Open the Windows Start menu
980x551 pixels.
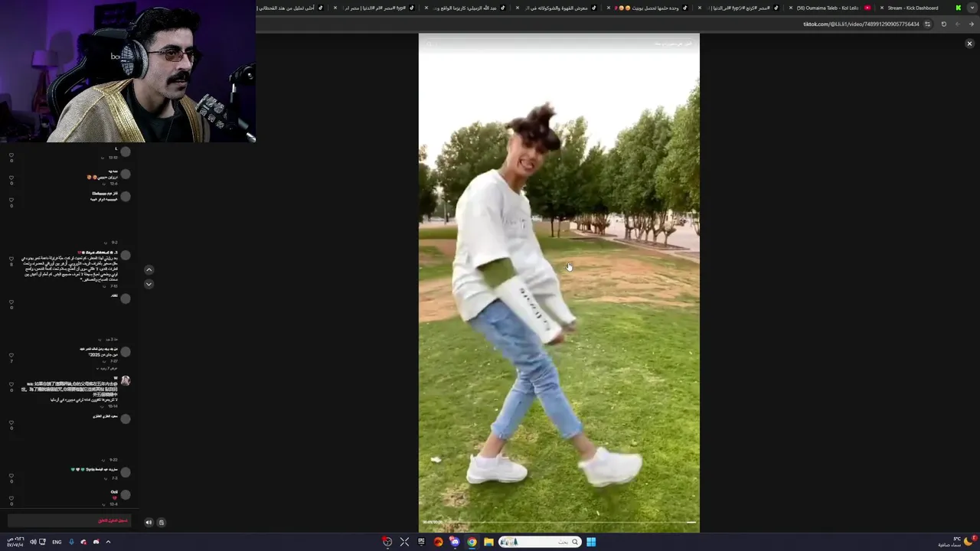coord(591,542)
